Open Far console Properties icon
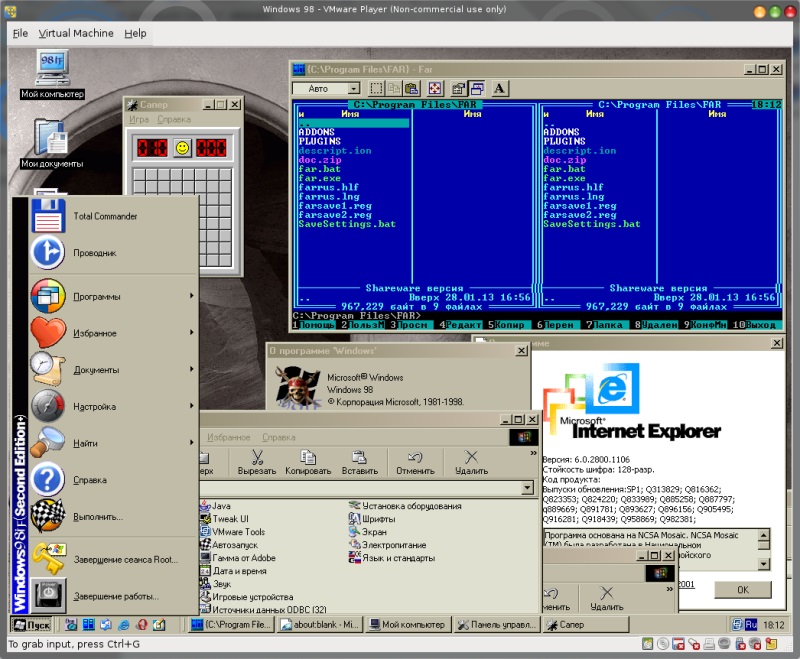 tap(458, 89)
